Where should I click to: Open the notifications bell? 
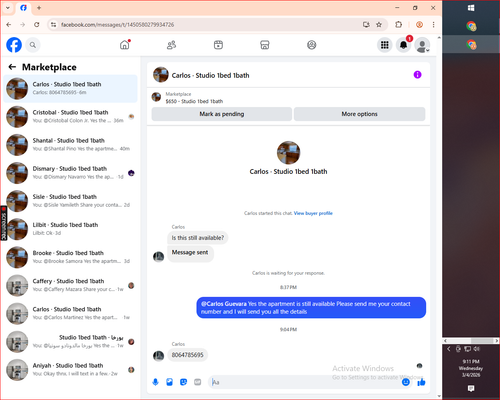pyautogui.click(x=403, y=45)
